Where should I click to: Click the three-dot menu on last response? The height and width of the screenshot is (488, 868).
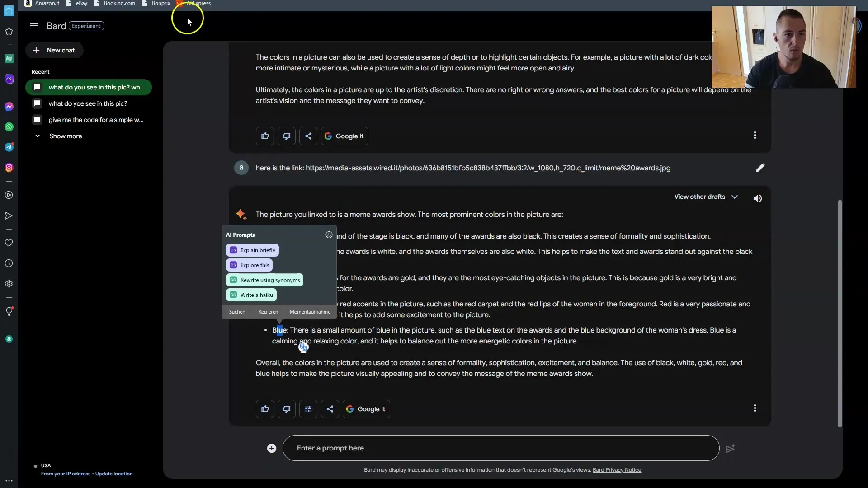point(755,408)
